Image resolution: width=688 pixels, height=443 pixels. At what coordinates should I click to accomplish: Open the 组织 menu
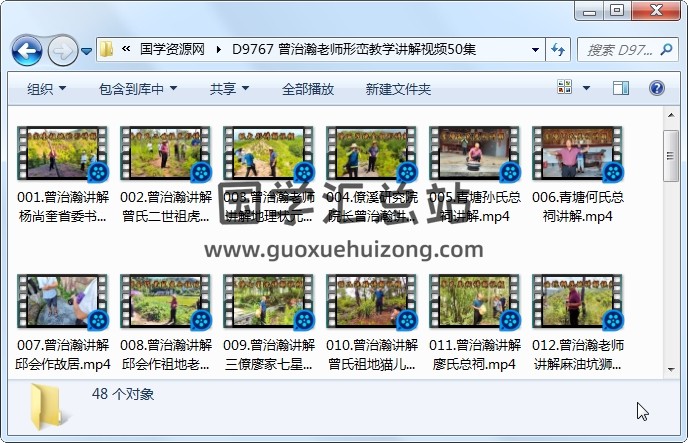[x=46, y=89]
